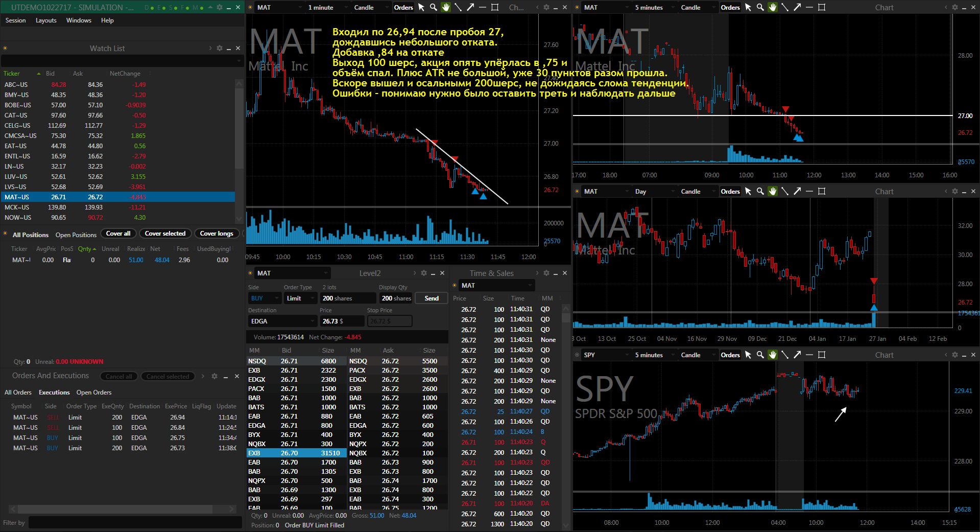This screenshot has height=532, width=980.
Task: Switch to Open Orders tab
Action: click(x=94, y=392)
